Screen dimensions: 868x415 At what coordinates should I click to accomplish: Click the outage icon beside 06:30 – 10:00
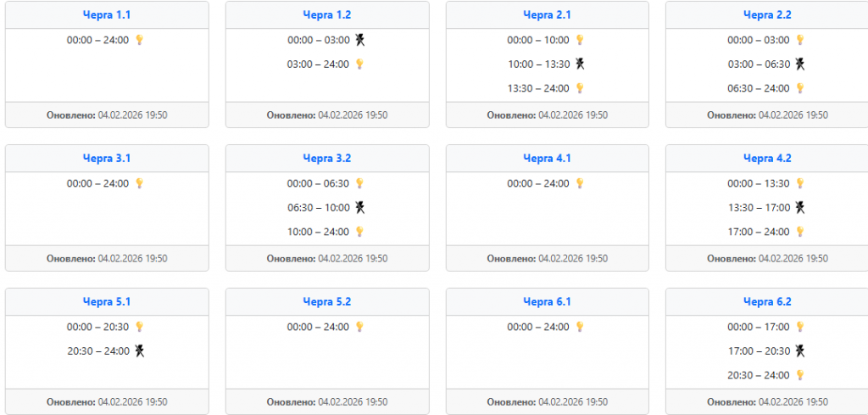click(360, 207)
